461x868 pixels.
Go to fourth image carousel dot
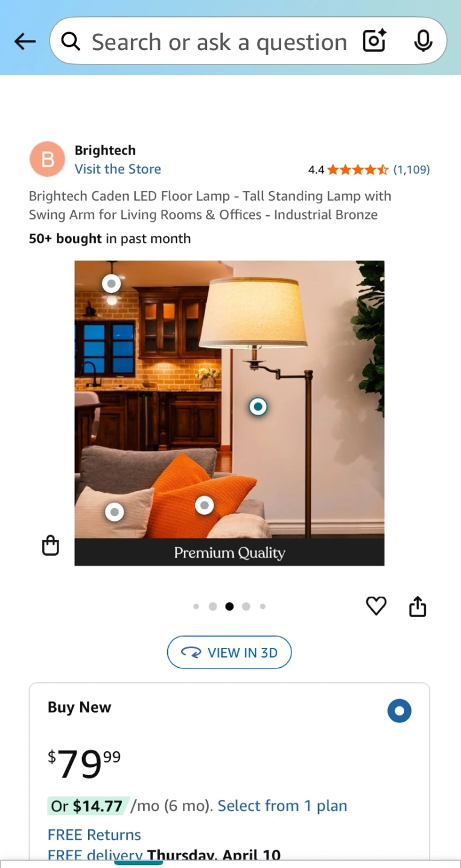pyautogui.click(x=246, y=606)
